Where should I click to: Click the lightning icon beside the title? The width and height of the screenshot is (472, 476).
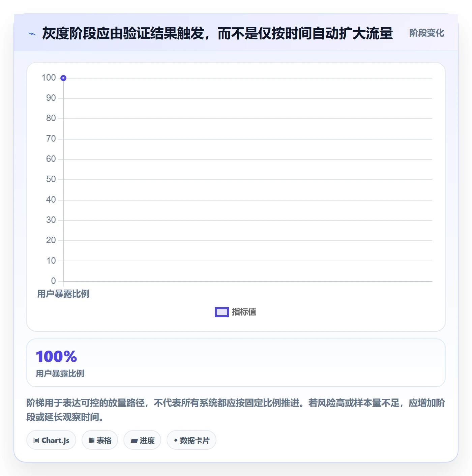click(32, 34)
